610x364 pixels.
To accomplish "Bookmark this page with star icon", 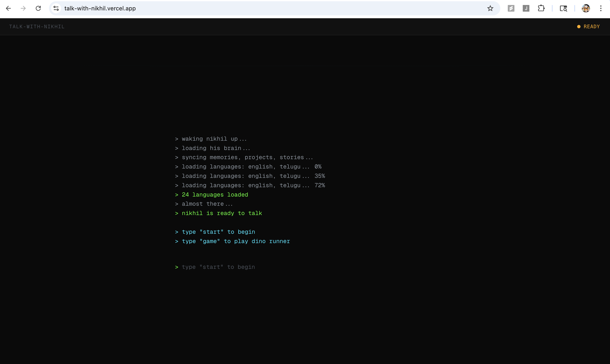I will click(490, 8).
